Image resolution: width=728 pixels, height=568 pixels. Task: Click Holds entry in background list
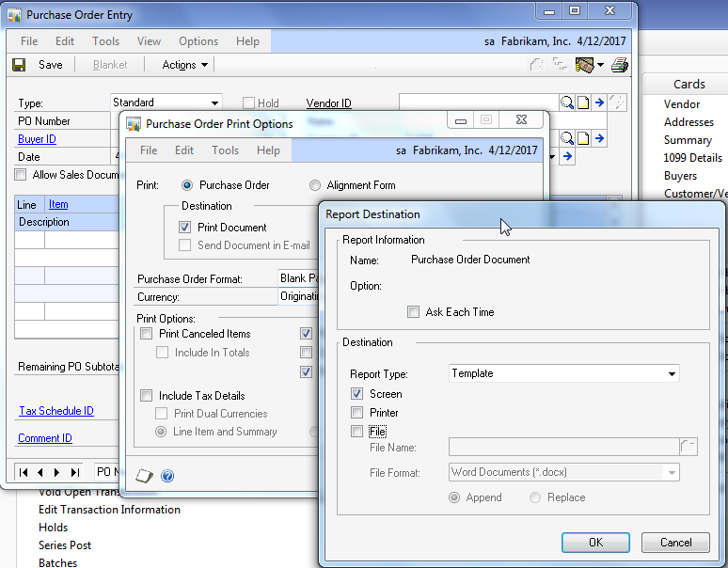tap(53, 528)
